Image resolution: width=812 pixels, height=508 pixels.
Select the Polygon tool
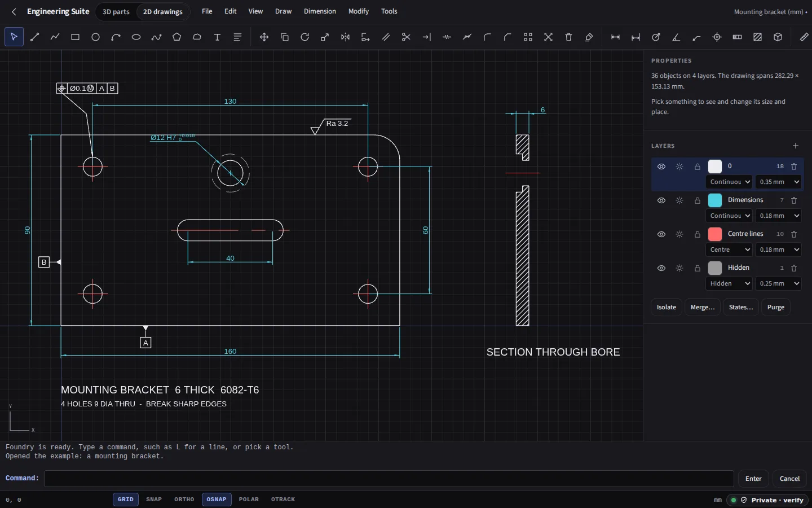coord(176,37)
